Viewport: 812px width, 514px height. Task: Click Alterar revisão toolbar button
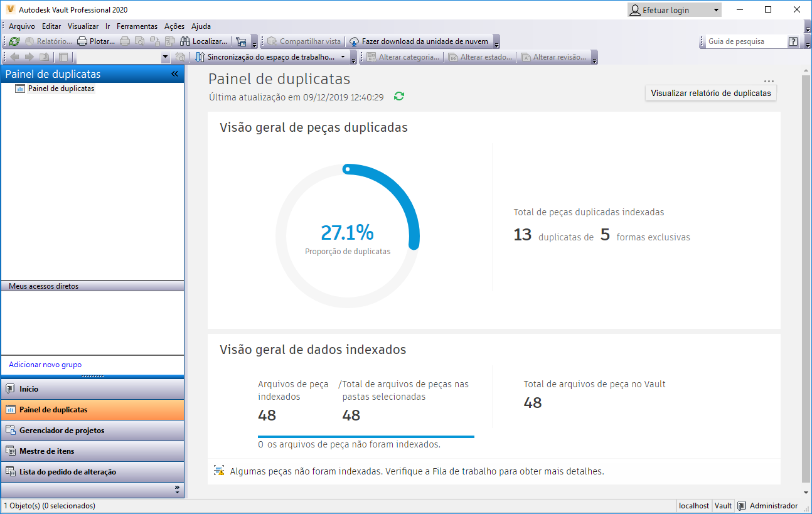(x=553, y=57)
